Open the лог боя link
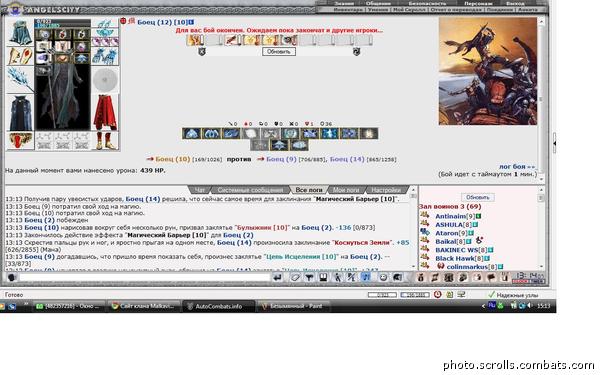 click(x=517, y=167)
